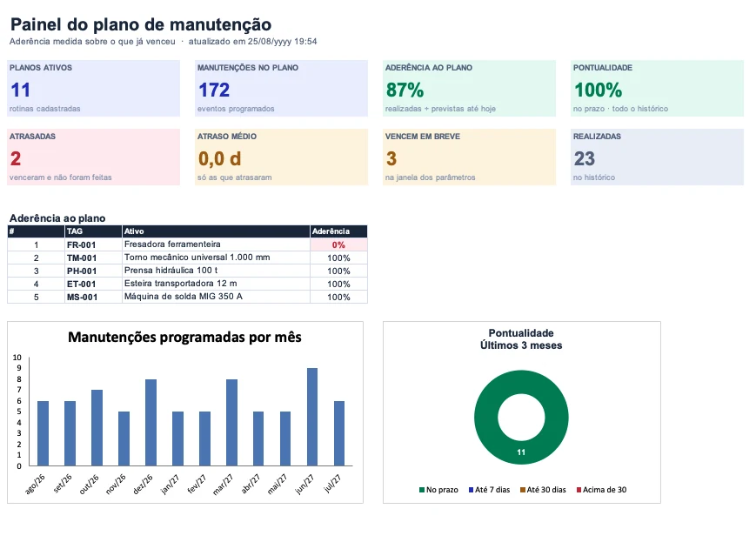Viewport: 756px width, 549px height.
Task: Click the PONTUALIDADE 100% value
Action: coord(598,90)
